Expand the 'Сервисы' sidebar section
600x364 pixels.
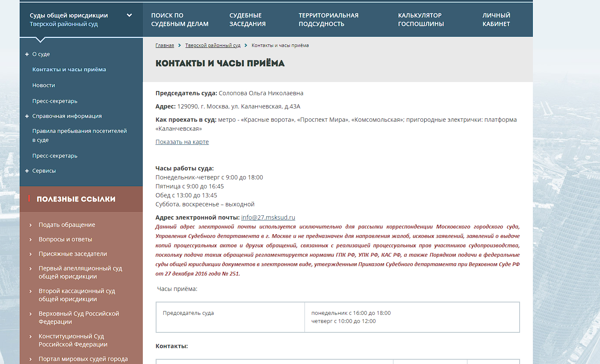click(27, 171)
